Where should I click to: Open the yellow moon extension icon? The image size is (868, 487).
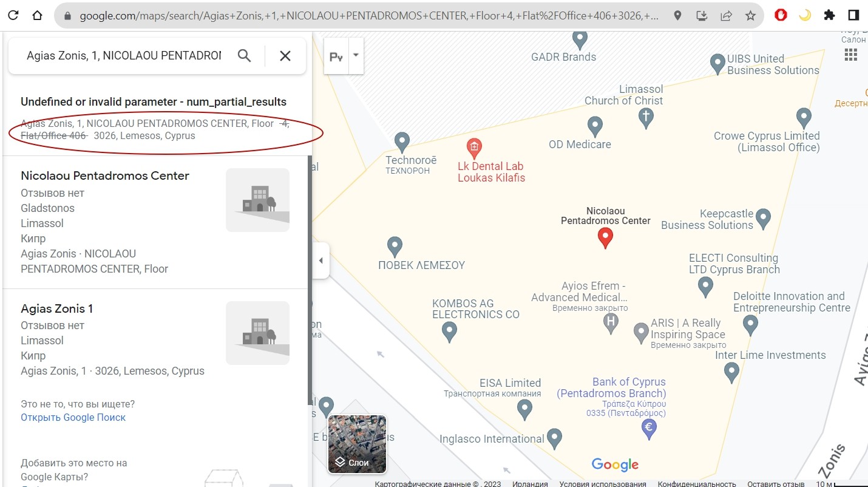(x=805, y=15)
